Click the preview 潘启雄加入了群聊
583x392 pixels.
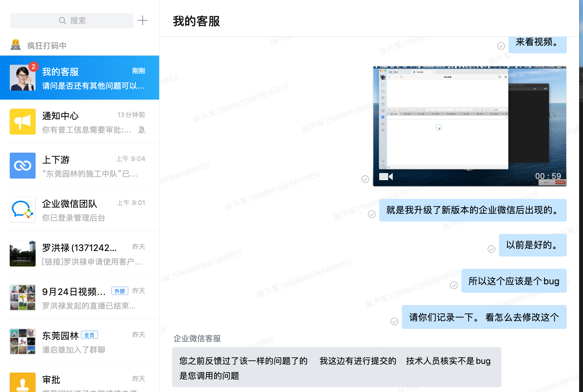pyautogui.click(x=74, y=350)
